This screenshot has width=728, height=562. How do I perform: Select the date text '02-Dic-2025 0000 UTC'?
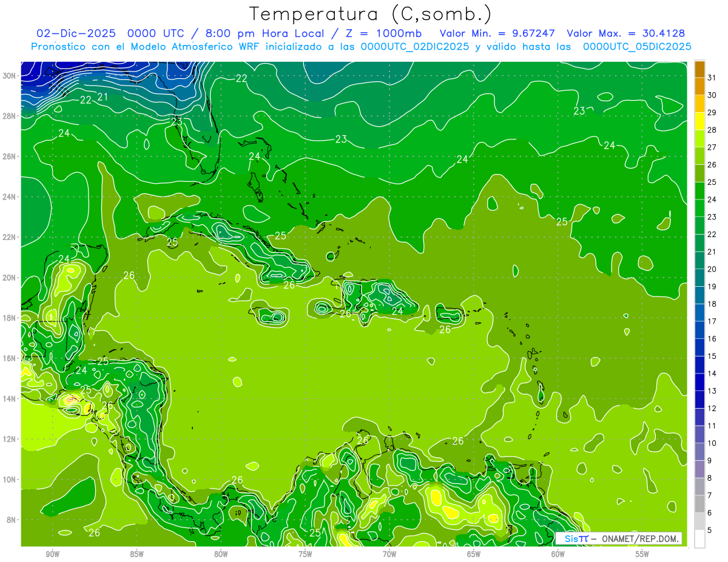[x=110, y=33]
